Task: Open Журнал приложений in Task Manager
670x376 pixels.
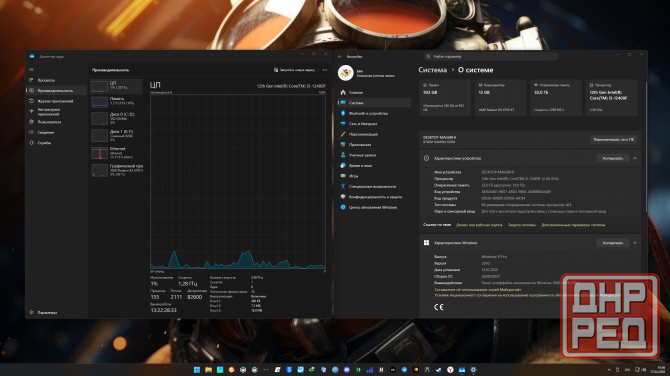Action: tap(57, 101)
